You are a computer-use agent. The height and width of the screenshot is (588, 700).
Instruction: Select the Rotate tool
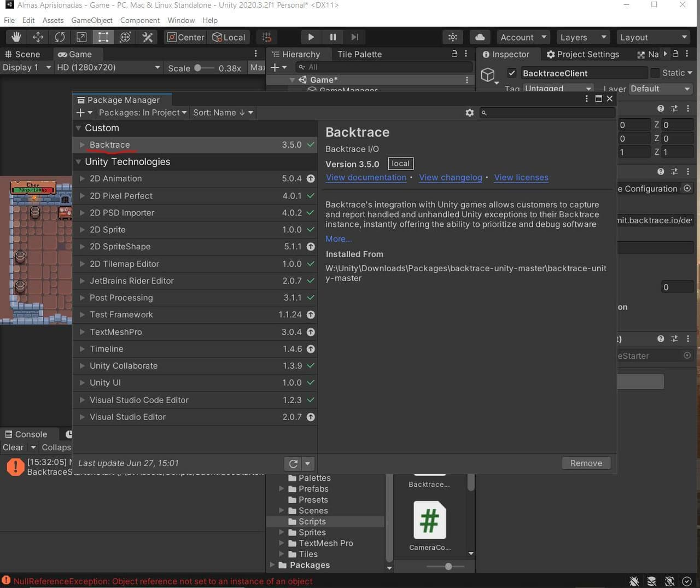pyautogui.click(x=60, y=37)
